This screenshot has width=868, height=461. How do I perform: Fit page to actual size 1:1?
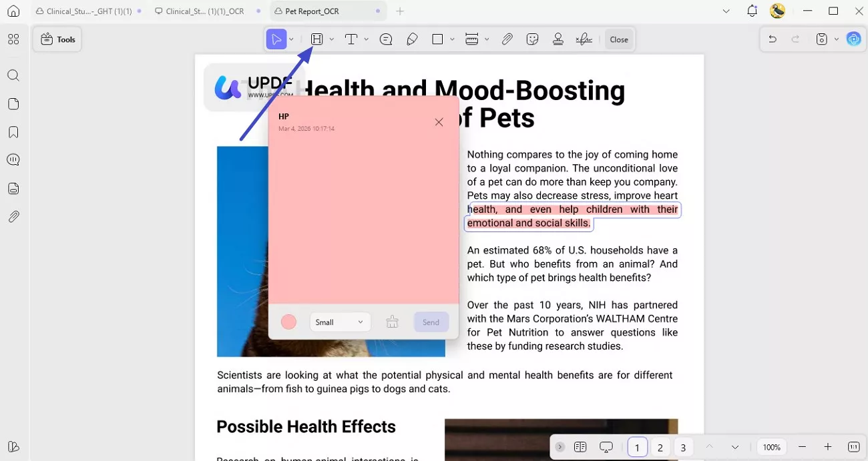pos(853,447)
